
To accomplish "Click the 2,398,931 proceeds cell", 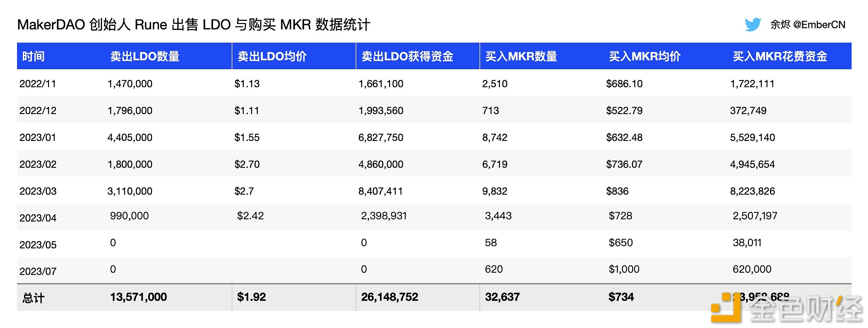I will coord(384,216).
